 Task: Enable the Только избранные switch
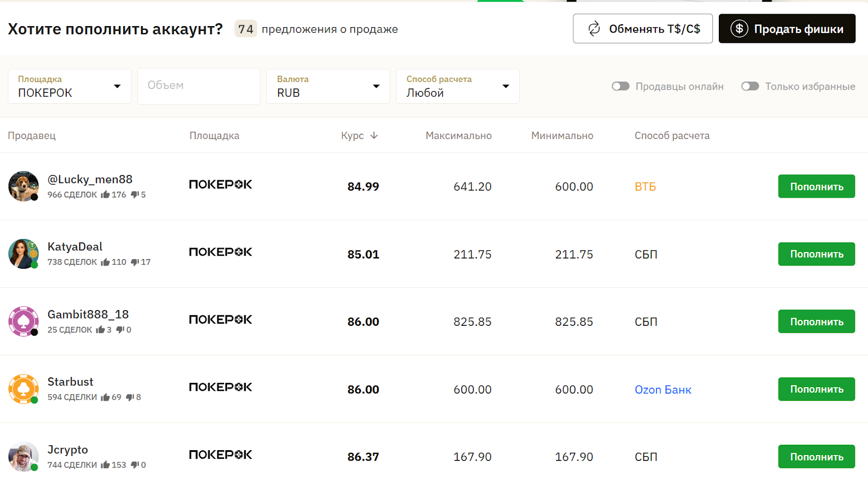pyautogui.click(x=750, y=86)
